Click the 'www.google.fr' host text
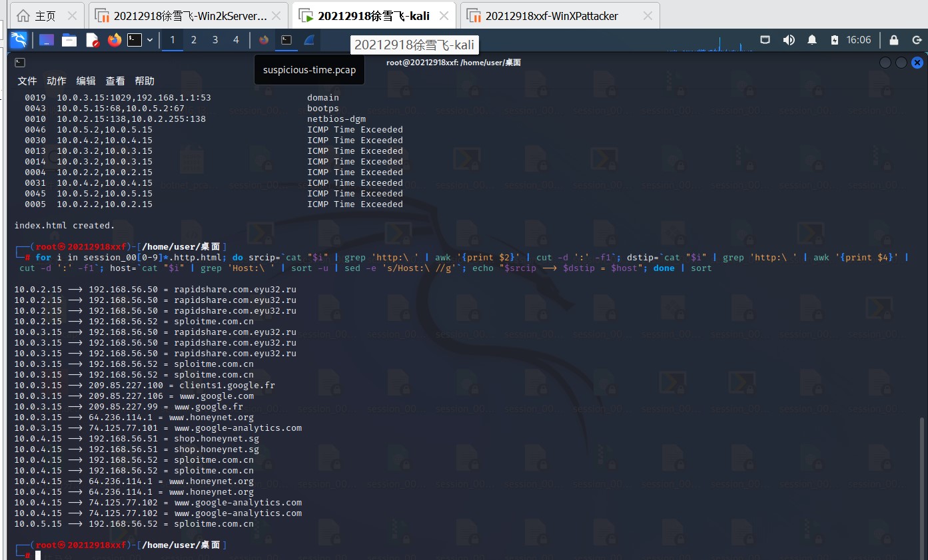The height and width of the screenshot is (560, 928). pyautogui.click(x=209, y=407)
